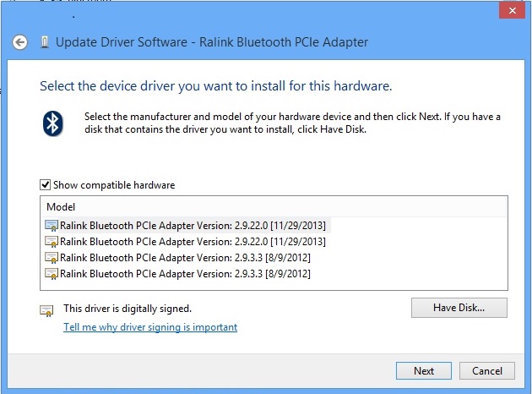Screen dimensions: 532x394
Task: Close the Update Driver Software window
Action: (512, 10)
